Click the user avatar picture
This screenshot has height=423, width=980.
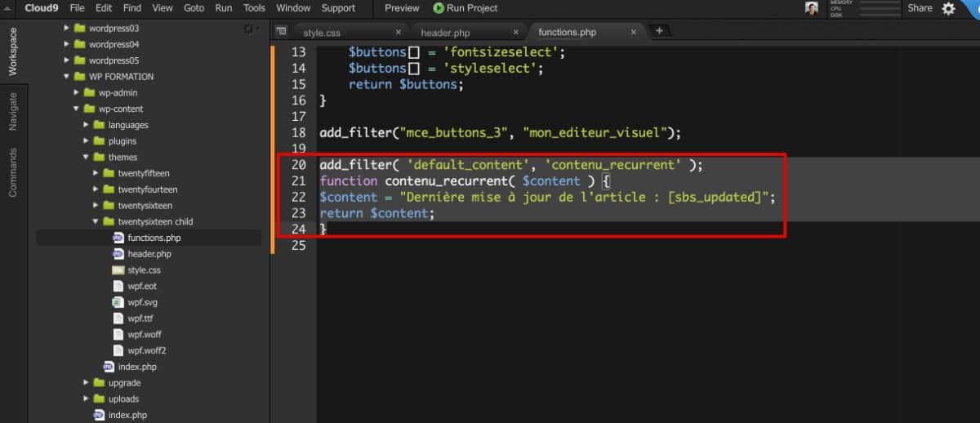[x=811, y=8]
